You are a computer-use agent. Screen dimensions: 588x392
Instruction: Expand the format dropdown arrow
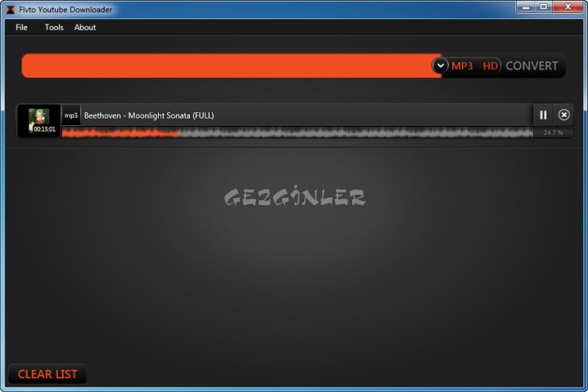tap(441, 66)
